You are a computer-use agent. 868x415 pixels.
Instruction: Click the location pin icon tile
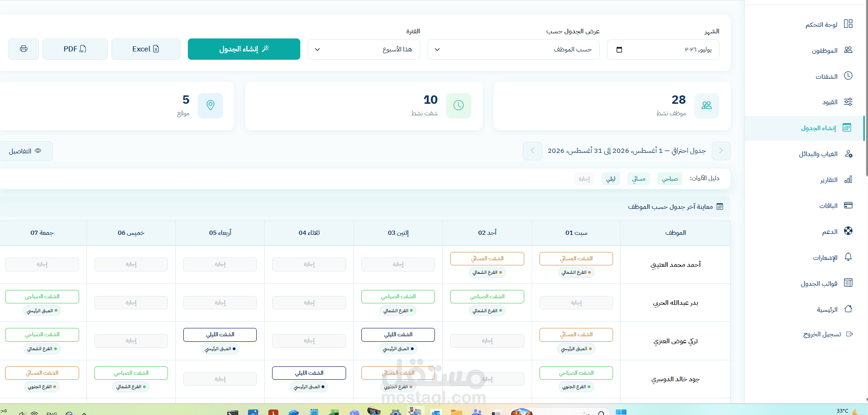click(211, 106)
